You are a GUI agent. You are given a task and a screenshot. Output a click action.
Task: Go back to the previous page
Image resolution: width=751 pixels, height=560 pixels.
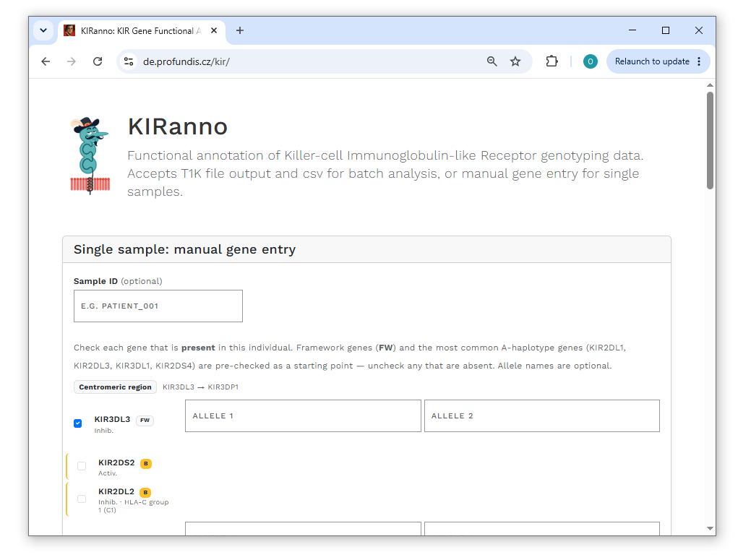[46, 61]
